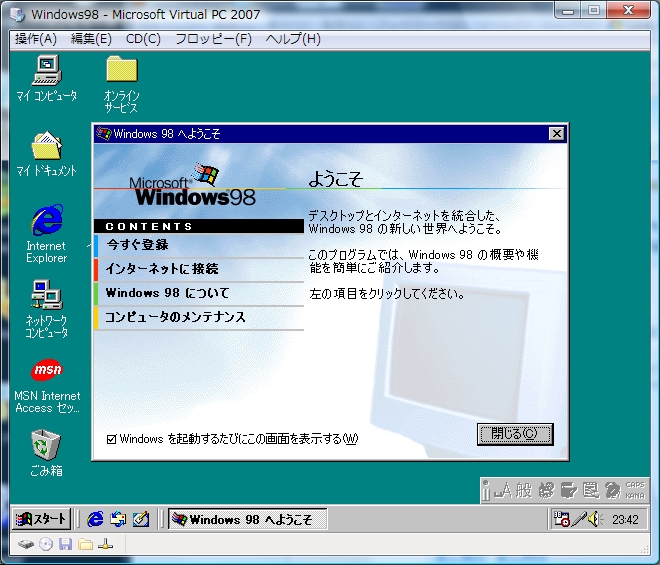The width and height of the screenshot is (660, 565).
Task: Click the 閉じる(C) button
Action: 515,434
